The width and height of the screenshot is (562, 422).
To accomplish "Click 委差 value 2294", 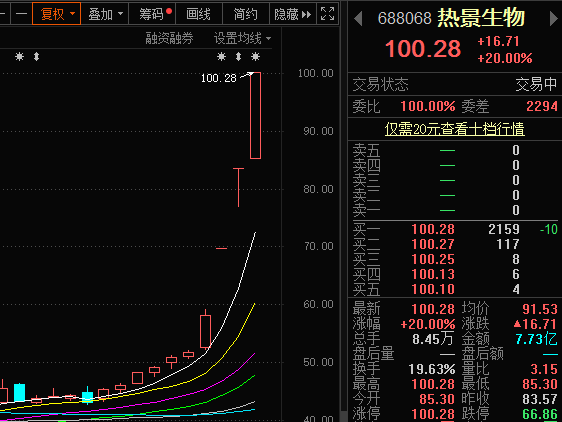I will tap(542, 106).
